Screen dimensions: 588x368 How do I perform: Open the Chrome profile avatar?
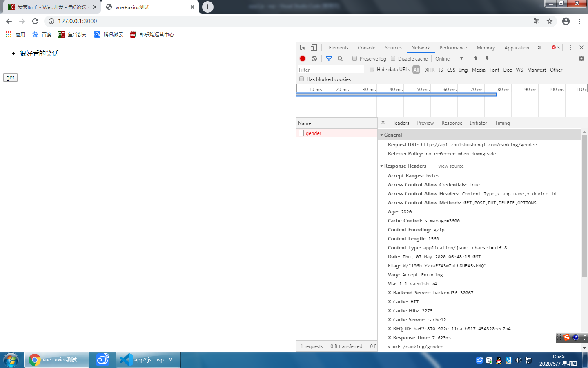coord(566,21)
